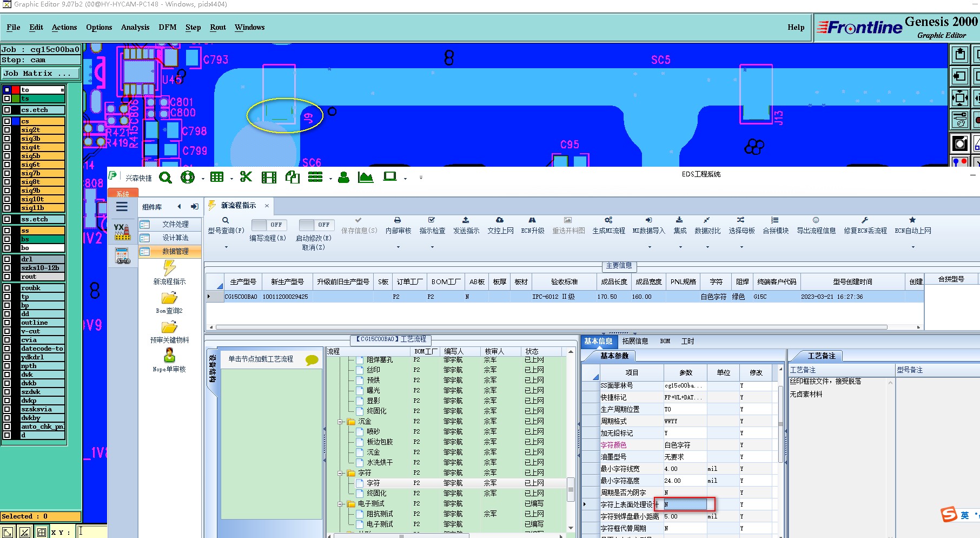
Task: Open dropdown arrow under MI数据导入
Action: click(x=650, y=247)
